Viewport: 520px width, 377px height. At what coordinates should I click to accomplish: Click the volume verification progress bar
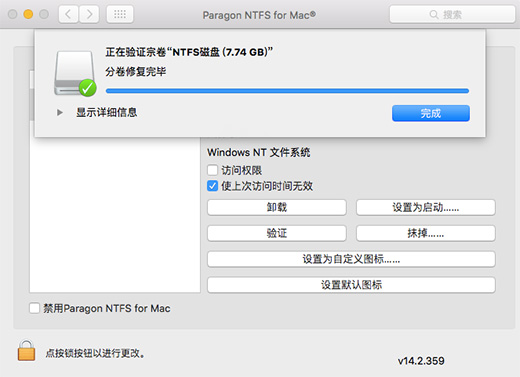pos(287,91)
